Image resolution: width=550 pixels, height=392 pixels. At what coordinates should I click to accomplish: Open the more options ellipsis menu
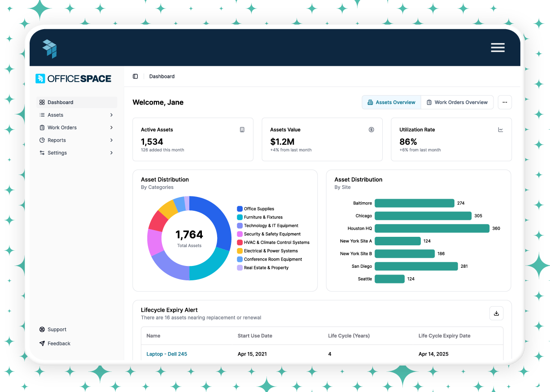505,102
